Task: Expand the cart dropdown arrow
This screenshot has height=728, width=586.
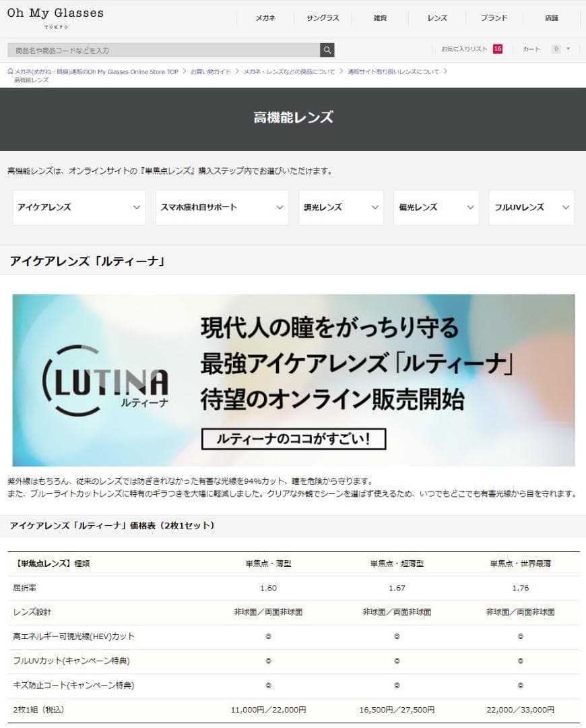Action: (x=568, y=49)
